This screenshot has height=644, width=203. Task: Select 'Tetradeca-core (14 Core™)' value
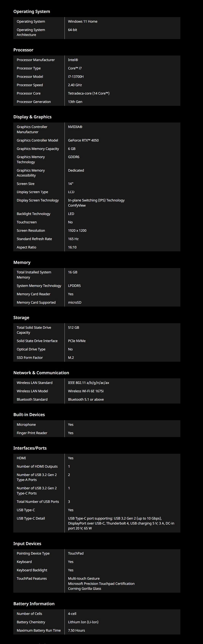(x=89, y=93)
